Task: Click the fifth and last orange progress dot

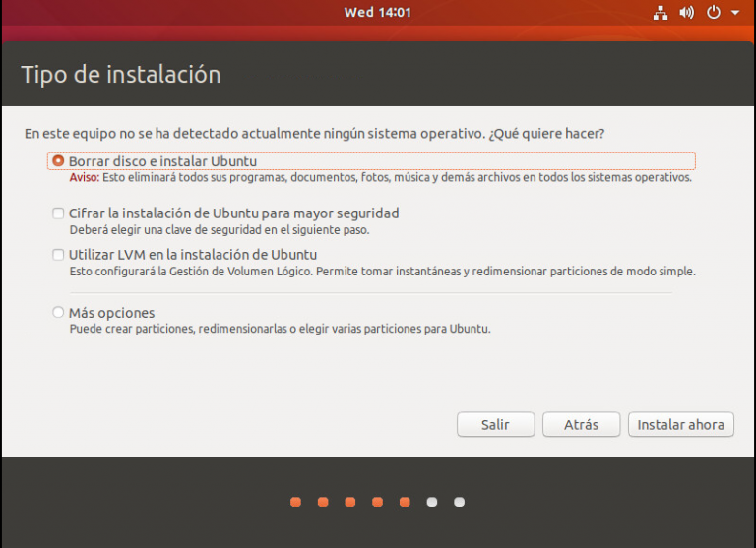Action: (405, 502)
